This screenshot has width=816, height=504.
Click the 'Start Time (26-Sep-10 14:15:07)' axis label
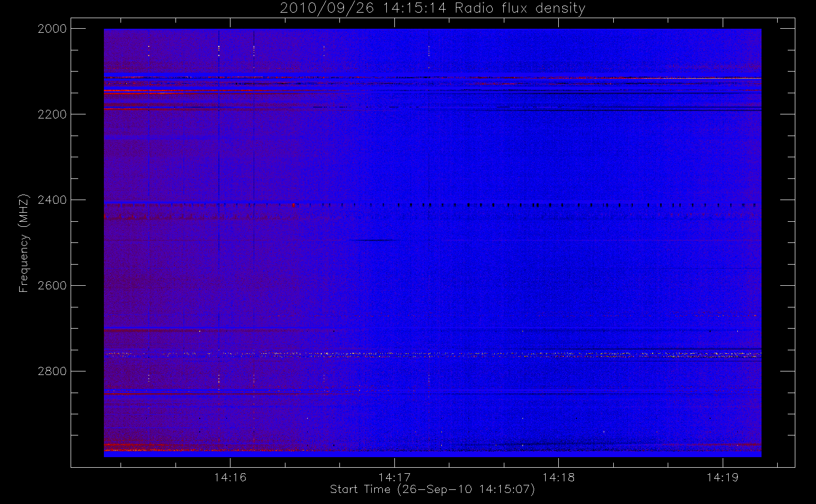pos(432,489)
